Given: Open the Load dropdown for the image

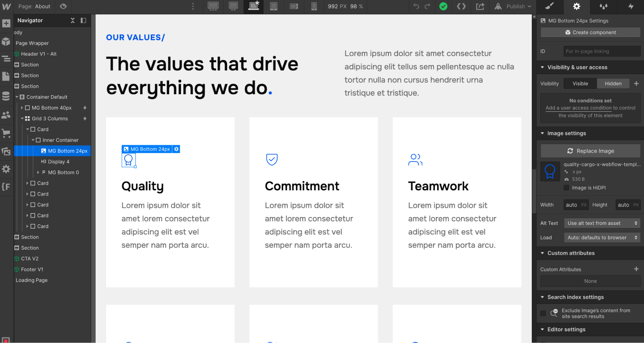Looking at the screenshot, I should (602, 237).
